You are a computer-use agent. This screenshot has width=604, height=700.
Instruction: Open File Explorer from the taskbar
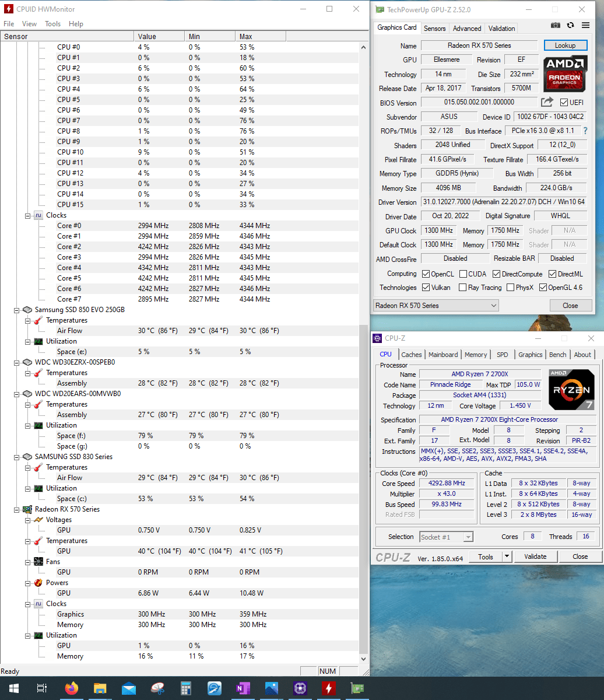coord(100,688)
